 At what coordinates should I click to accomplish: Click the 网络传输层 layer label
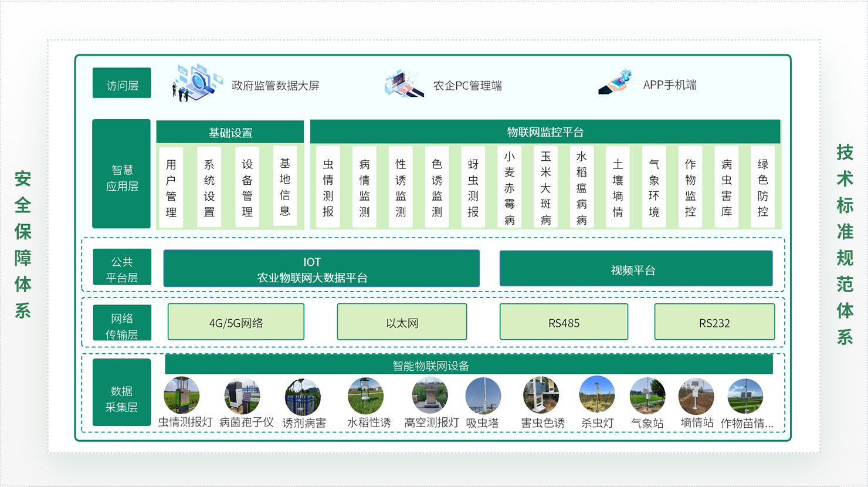(122, 323)
